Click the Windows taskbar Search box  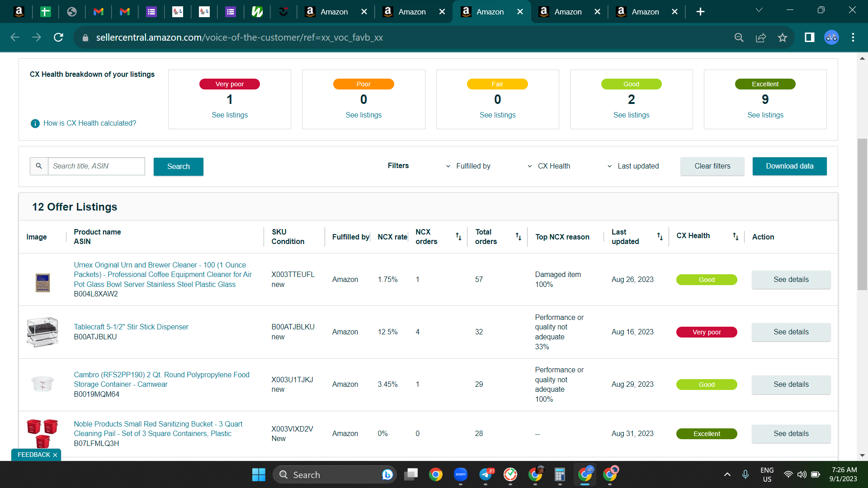pos(335,474)
